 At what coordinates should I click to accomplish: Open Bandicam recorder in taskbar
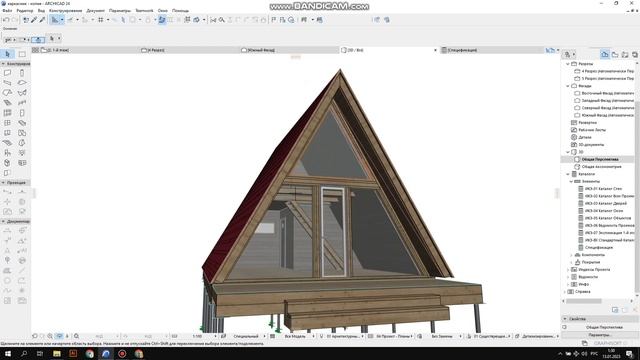coord(122,353)
